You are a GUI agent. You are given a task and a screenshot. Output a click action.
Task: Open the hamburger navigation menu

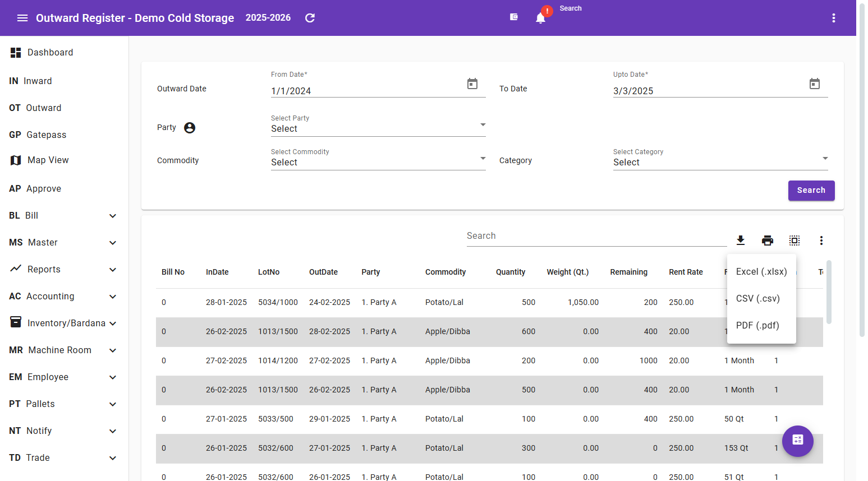pyautogui.click(x=22, y=17)
